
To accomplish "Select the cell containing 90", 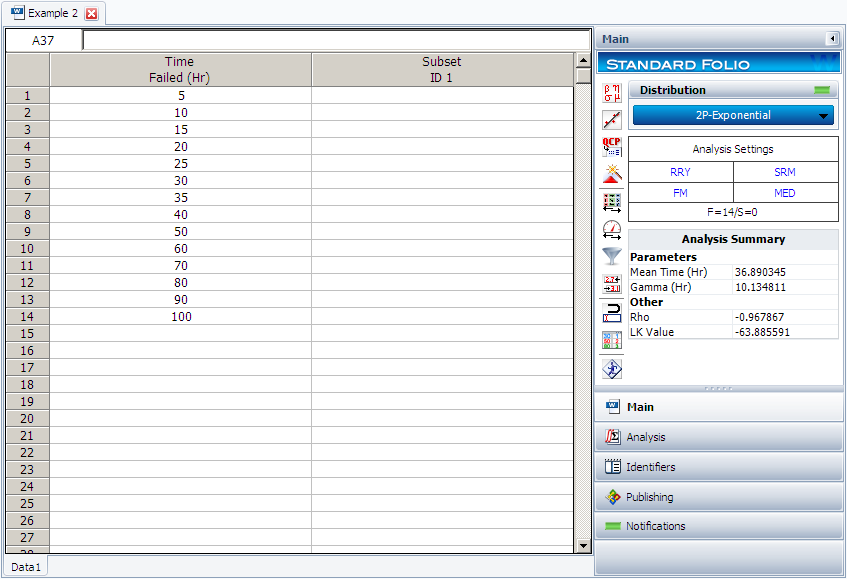I will [180, 300].
